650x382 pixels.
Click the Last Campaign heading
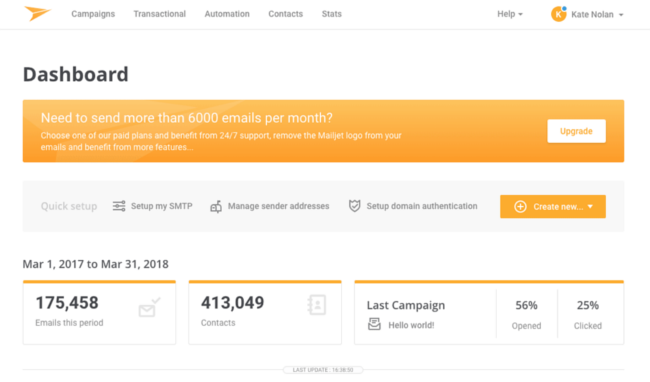click(x=406, y=305)
